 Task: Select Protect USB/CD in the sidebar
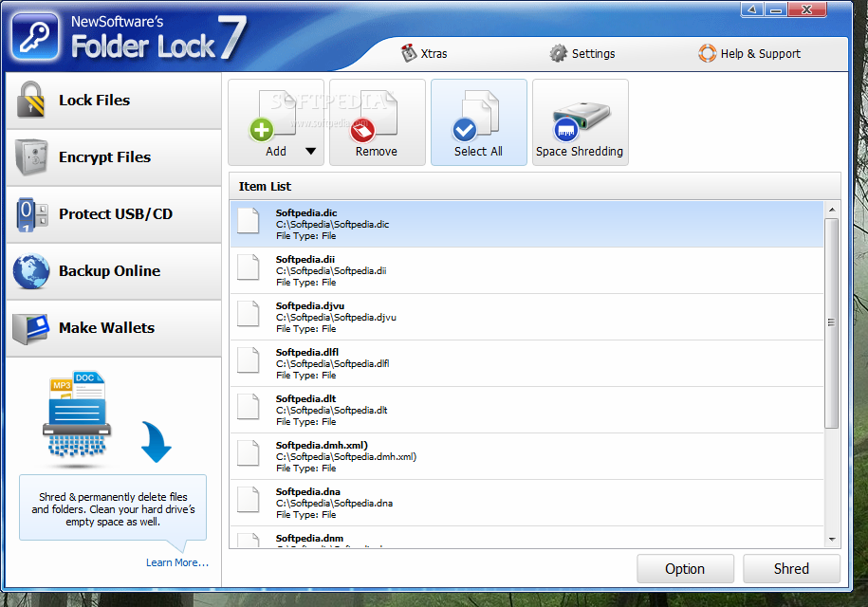point(31,214)
